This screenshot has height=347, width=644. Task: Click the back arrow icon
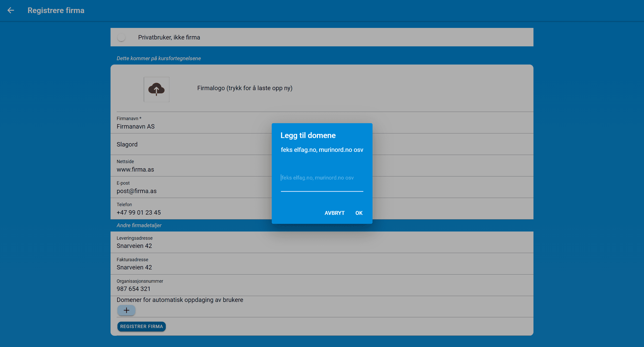(11, 10)
